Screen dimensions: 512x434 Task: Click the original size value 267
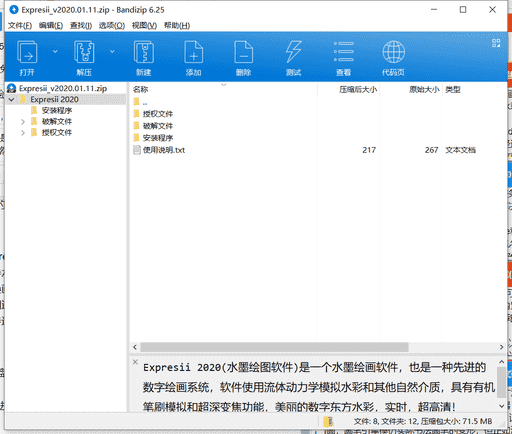pos(431,150)
